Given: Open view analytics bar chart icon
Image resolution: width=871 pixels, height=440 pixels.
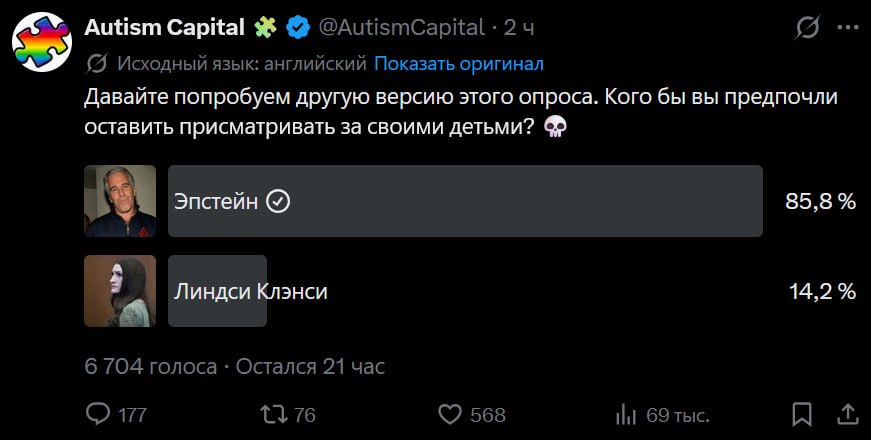Looking at the screenshot, I should click(627, 415).
